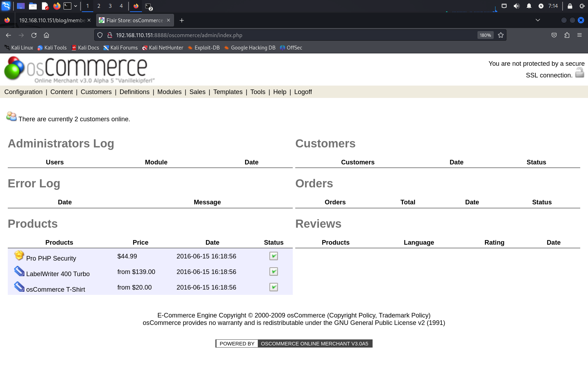Open the Definitions menu
The height and width of the screenshot is (367, 588).
coord(135,92)
